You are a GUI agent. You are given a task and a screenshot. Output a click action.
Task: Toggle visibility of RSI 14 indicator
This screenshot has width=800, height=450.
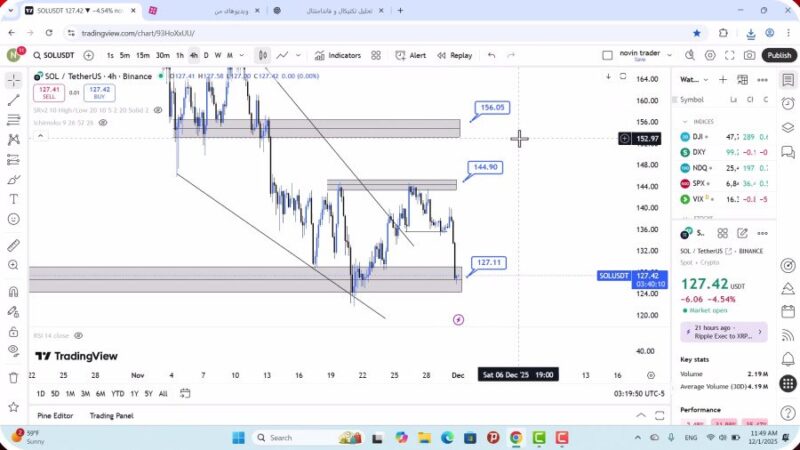[x=78, y=336]
